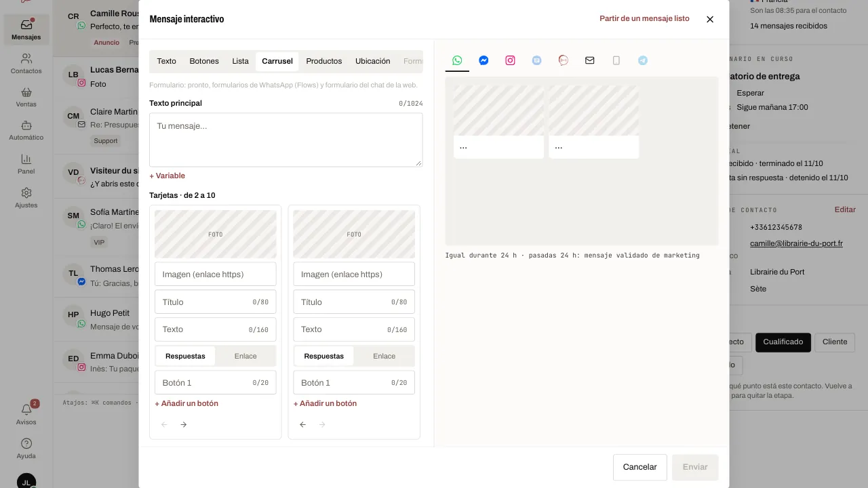The image size is (868, 488).
Task: Move second card left with arrow
Action: click(x=302, y=424)
